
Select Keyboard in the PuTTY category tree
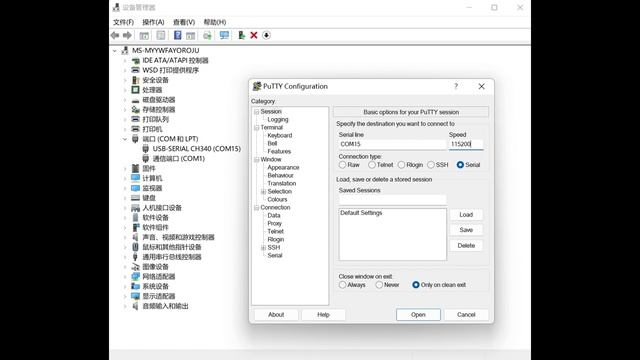[280, 136]
